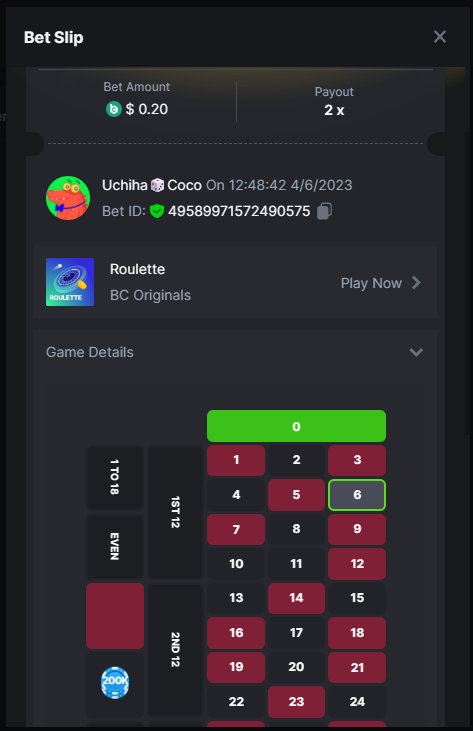Select red number 14 cell
473x731 pixels.
(296, 598)
